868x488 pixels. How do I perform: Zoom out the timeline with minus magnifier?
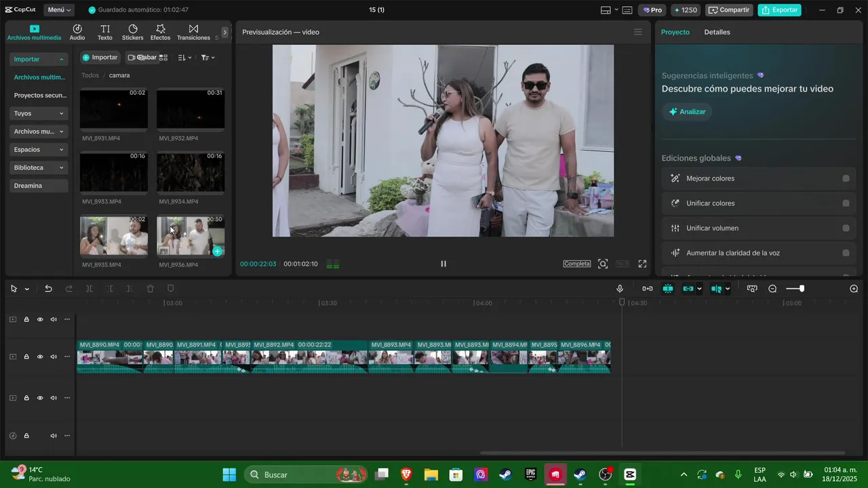click(772, 289)
